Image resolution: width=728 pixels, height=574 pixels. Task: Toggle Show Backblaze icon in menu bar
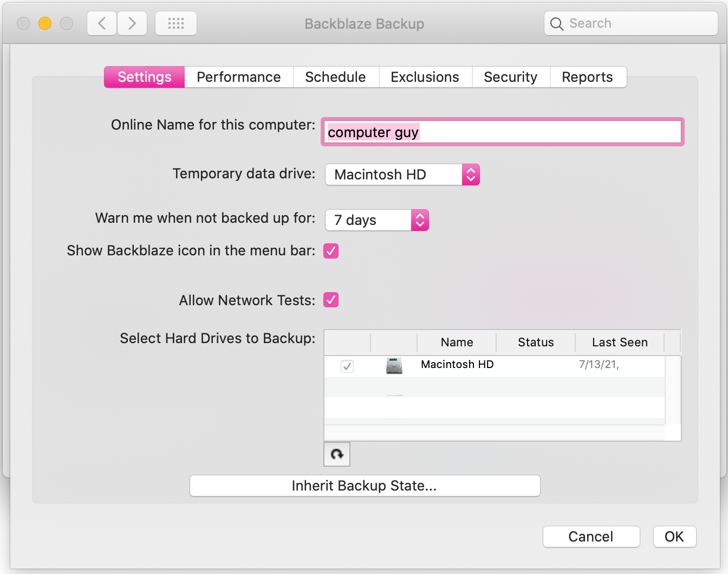pos(331,251)
